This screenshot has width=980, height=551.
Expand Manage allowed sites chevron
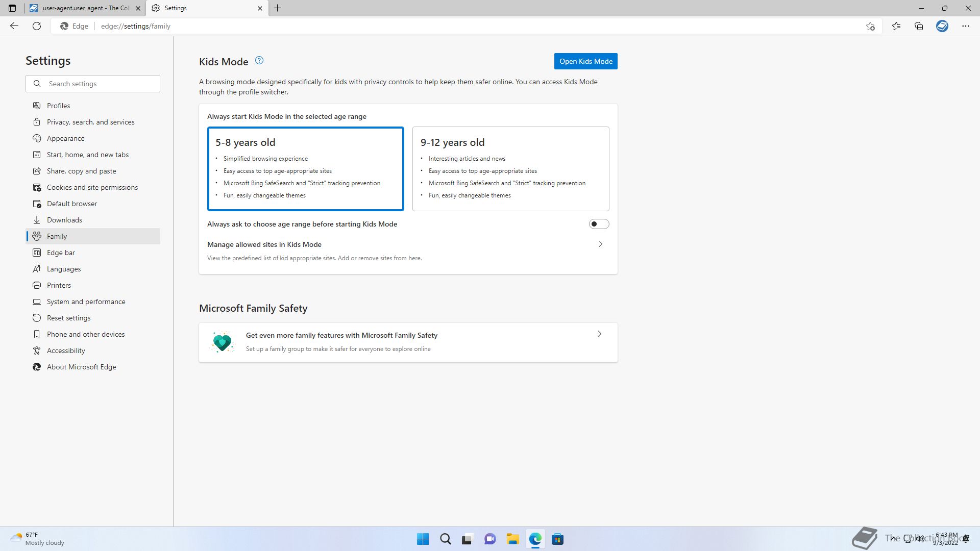tap(600, 244)
